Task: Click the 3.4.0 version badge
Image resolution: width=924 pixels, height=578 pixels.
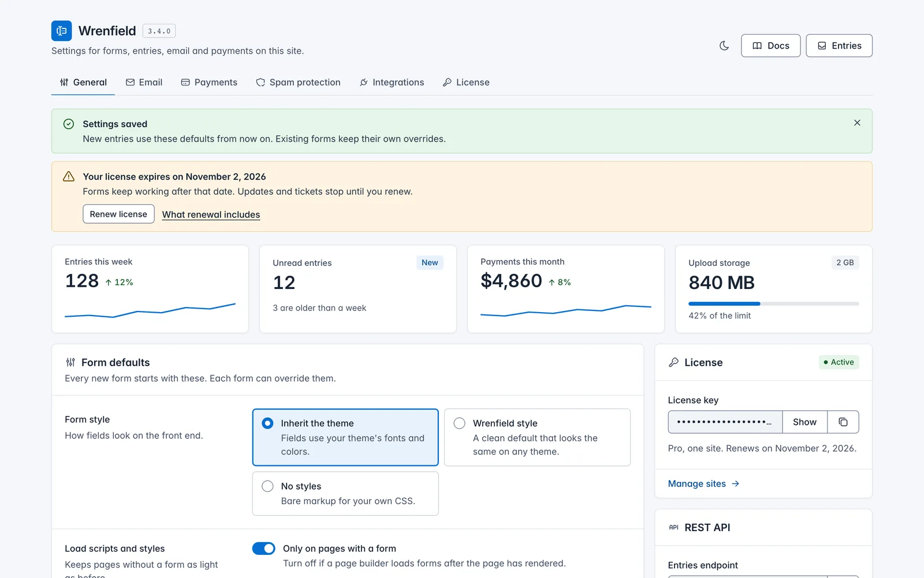Action: tap(159, 31)
